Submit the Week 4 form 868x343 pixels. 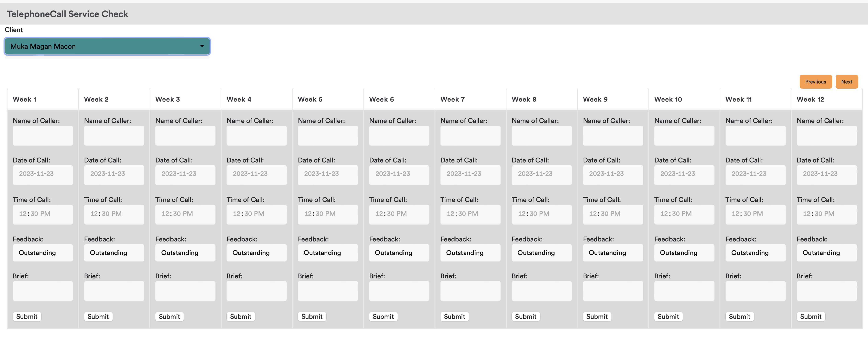pos(240,316)
